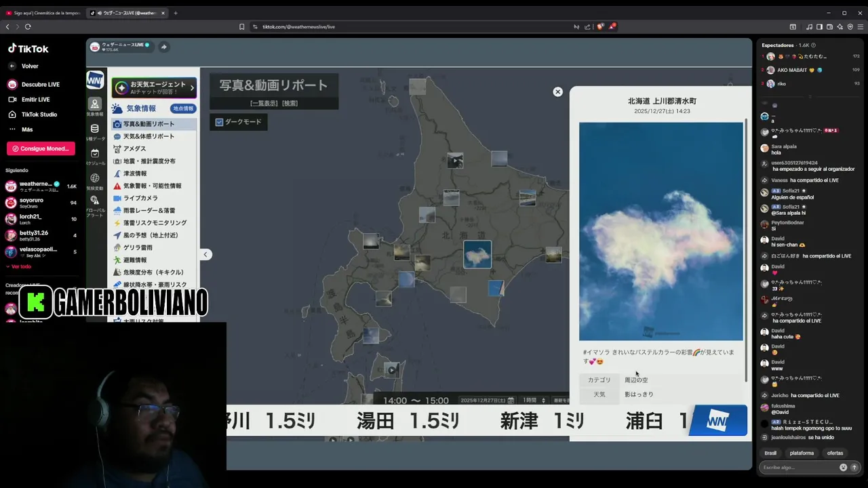The image size is (868, 488).
Task: Click the Brave shields icon in address bar
Action: (600, 26)
